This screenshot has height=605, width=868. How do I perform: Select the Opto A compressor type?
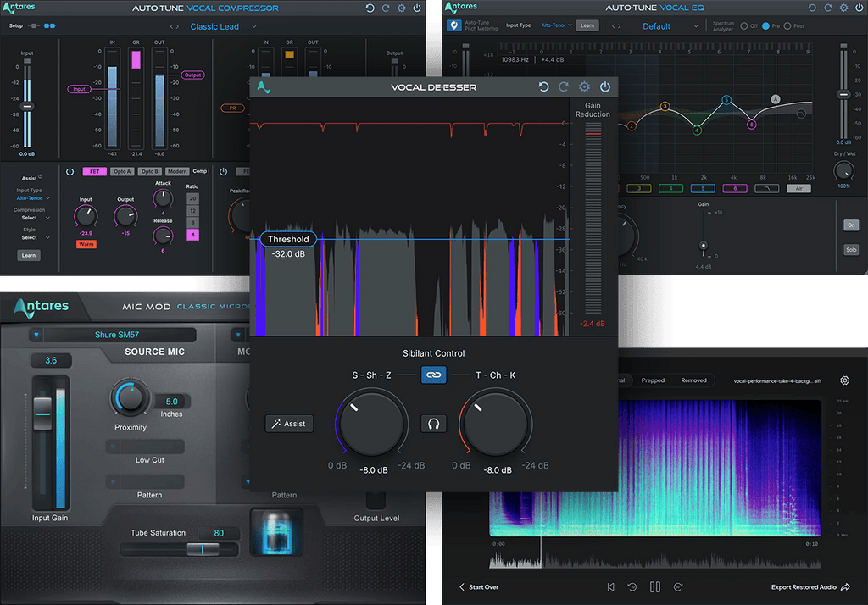tap(122, 172)
